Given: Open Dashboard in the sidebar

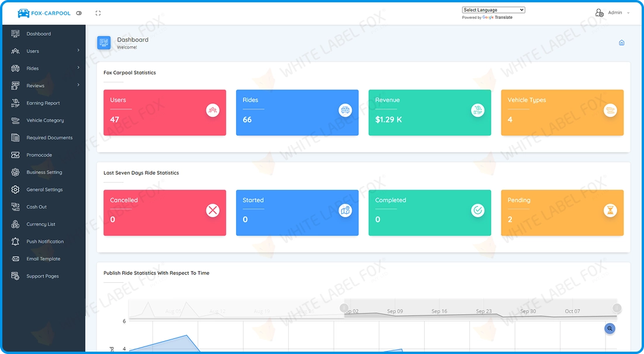Looking at the screenshot, I should point(39,34).
